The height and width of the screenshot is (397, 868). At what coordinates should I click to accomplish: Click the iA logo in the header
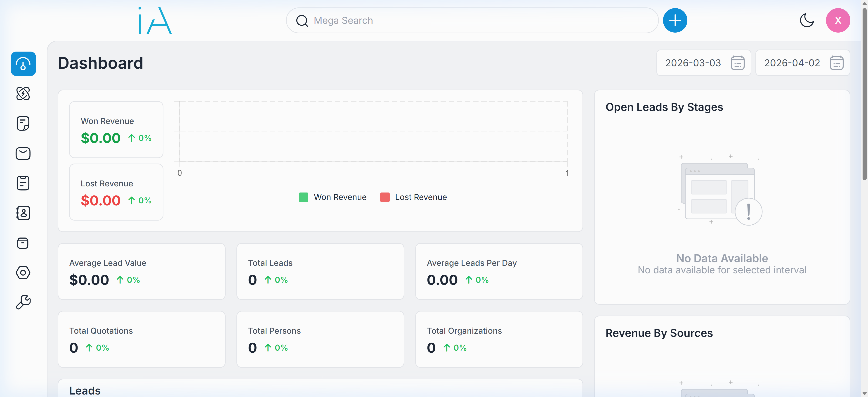(x=155, y=20)
